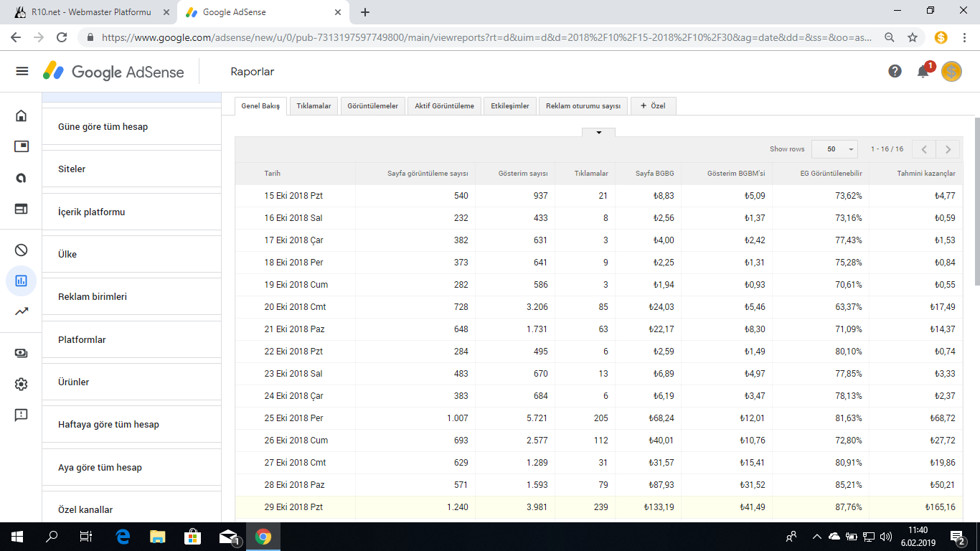980x551 pixels.
Task: Open the Etkileşimler tab
Action: (x=510, y=106)
